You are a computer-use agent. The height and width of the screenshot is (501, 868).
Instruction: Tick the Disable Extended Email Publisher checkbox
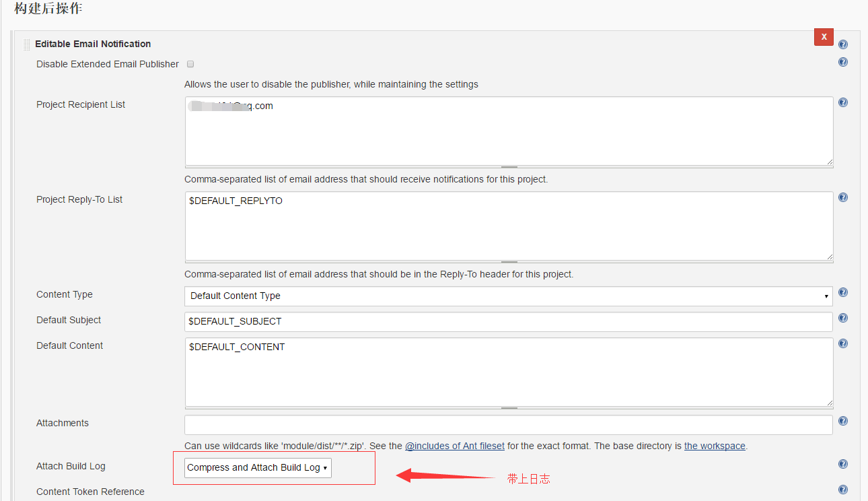point(190,64)
